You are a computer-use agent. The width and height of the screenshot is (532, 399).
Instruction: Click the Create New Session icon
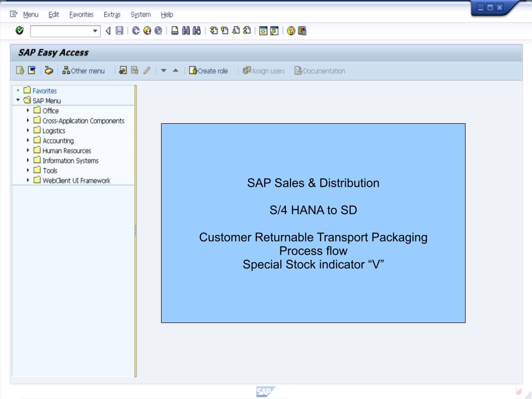(263, 31)
